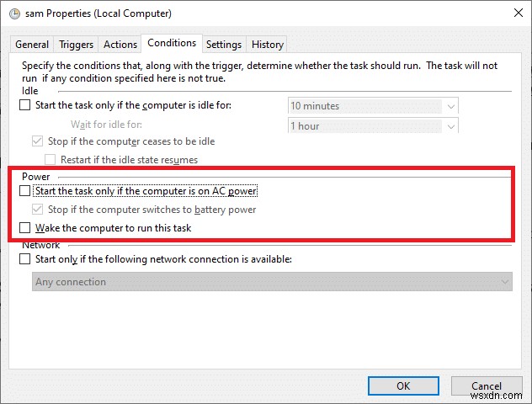The width and height of the screenshot is (532, 404).
Task: Check wake the computer to run this task
Action: (x=25, y=228)
